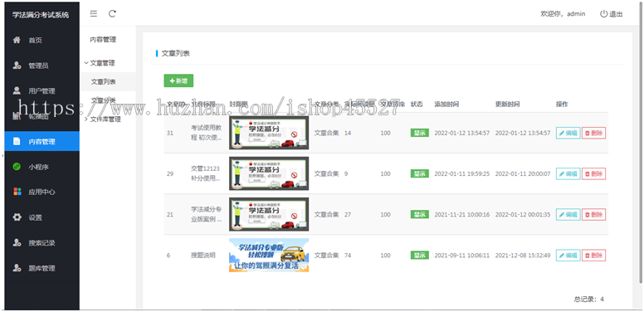Open the 搜题说明 cover image
The height and width of the screenshot is (312, 644).
pos(269,255)
